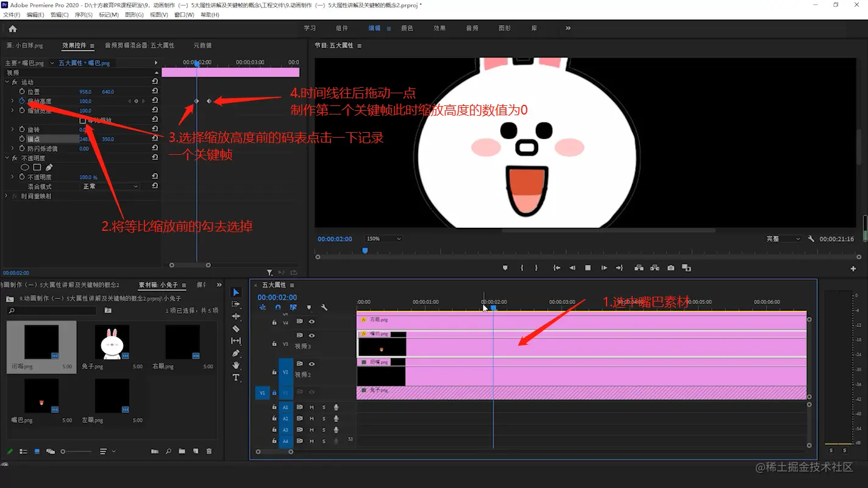Go to next keyframe for 缩放高度

tap(144, 101)
